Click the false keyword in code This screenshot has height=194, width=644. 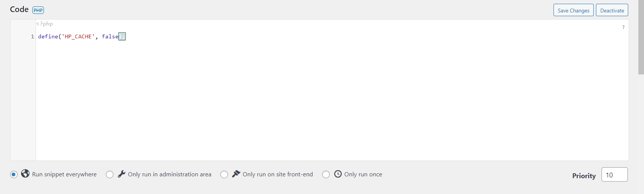pos(110,36)
